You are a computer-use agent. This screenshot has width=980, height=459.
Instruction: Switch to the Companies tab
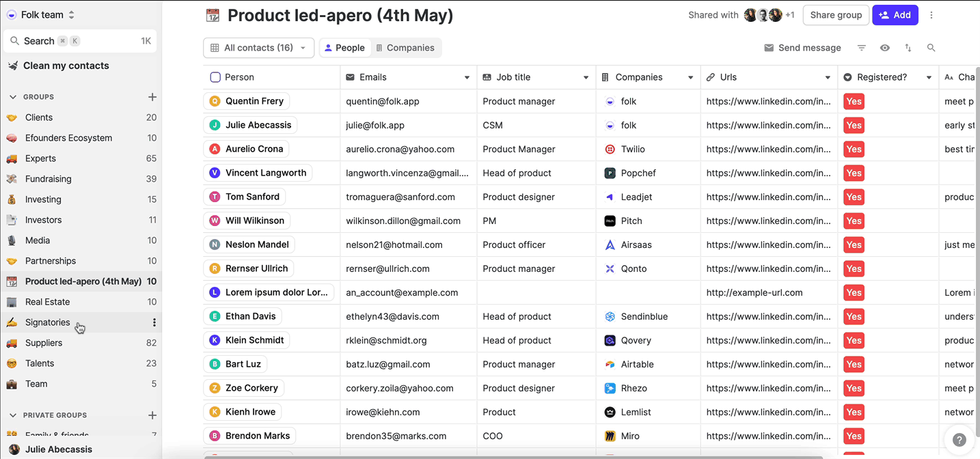point(405,48)
